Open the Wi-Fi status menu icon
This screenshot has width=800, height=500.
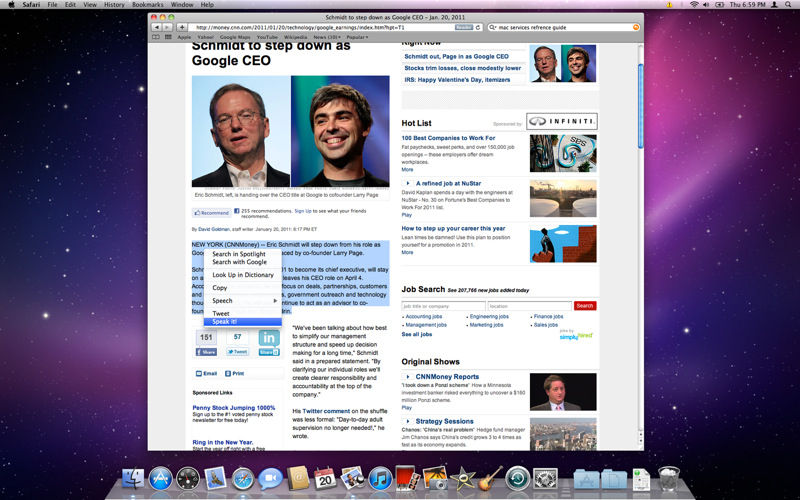pos(694,5)
